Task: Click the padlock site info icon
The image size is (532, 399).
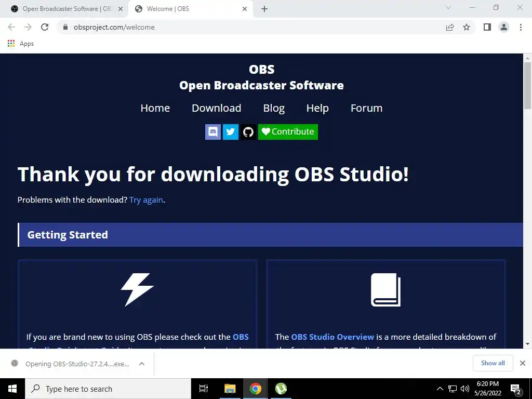Action: pyautogui.click(x=65, y=27)
